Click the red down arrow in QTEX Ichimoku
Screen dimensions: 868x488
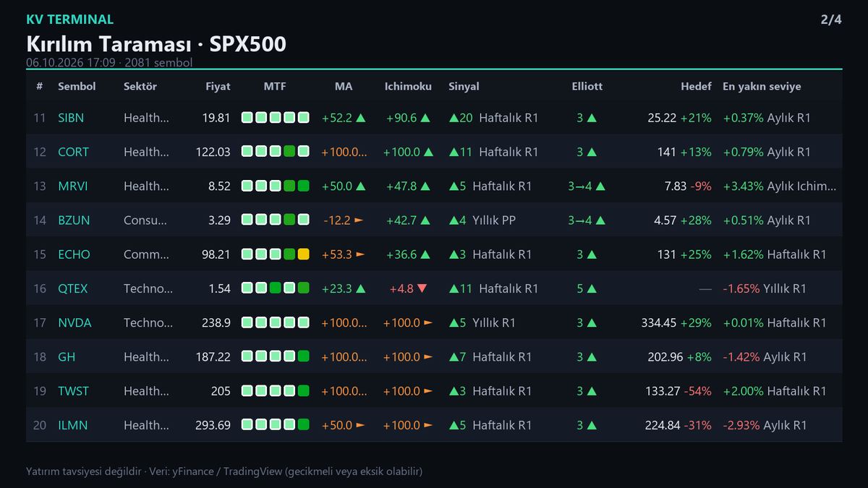point(422,288)
